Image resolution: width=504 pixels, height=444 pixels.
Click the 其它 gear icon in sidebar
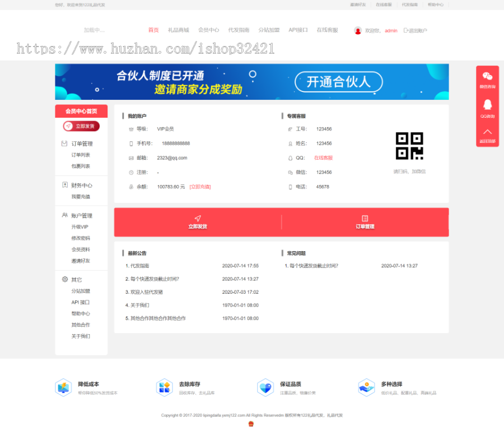(x=65, y=279)
